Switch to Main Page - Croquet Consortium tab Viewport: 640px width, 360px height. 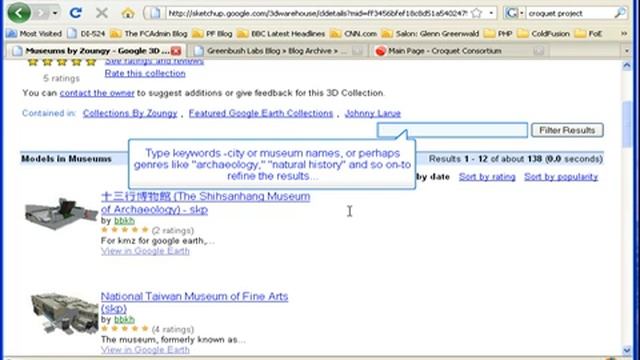click(x=459, y=51)
